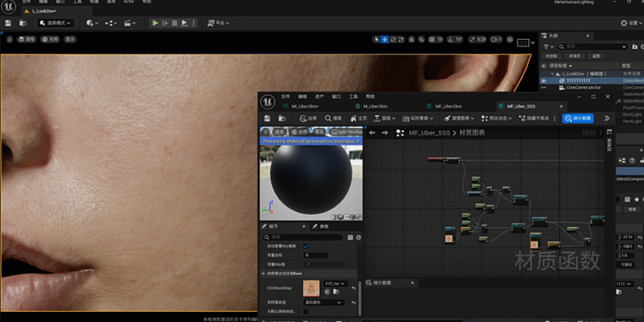Image resolution: width=644 pixels, height=322 pixels.
Task: Click camera speed icon showing value 1
Action: click(x=497, y=40)
